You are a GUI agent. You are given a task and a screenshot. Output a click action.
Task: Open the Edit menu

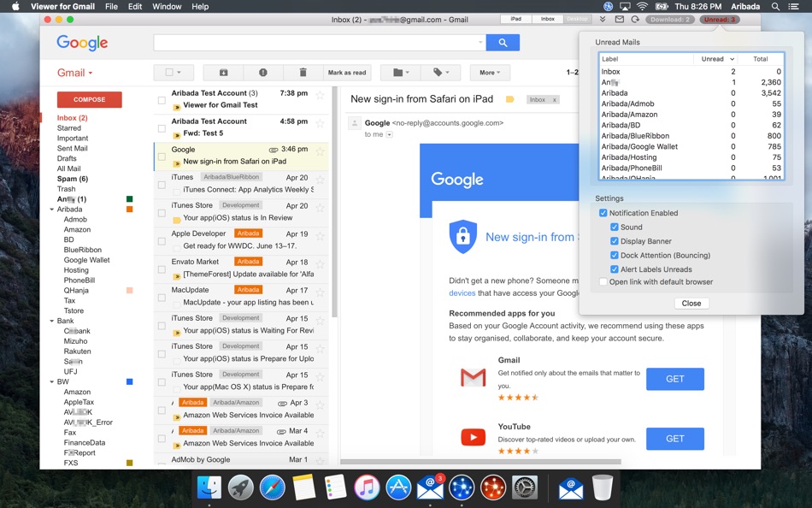[x=135, y=7]
